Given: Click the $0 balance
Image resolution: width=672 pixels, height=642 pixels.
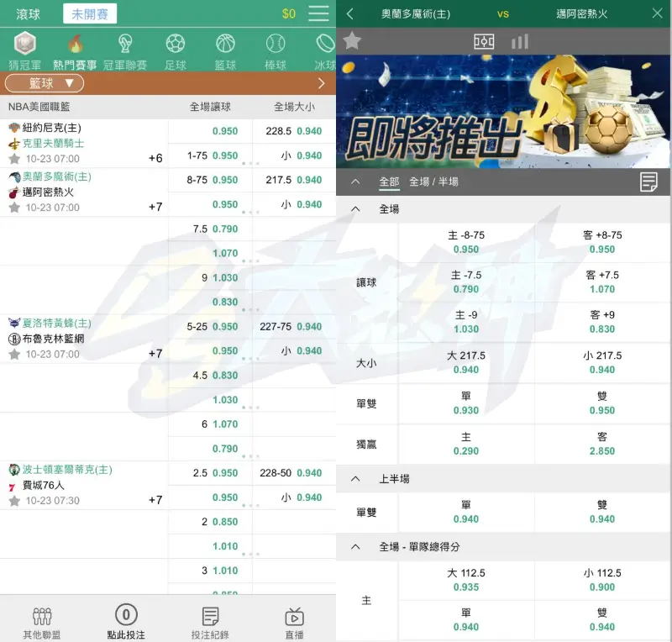Looking at the screenshot, I should tap(288, 13).
